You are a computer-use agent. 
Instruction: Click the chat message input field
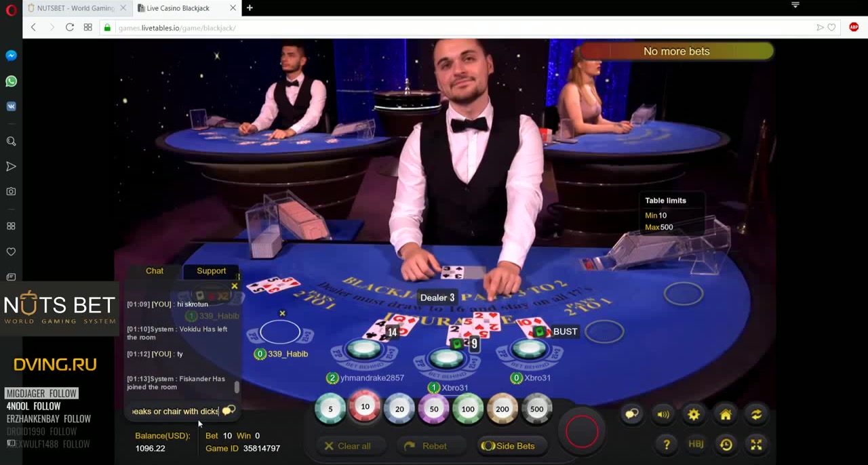[175, 411]
